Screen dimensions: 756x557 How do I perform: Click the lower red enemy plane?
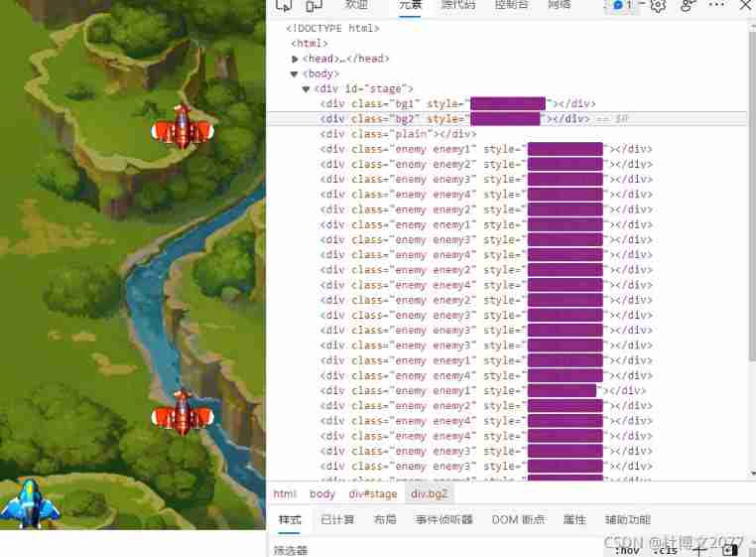pos(183,414)
